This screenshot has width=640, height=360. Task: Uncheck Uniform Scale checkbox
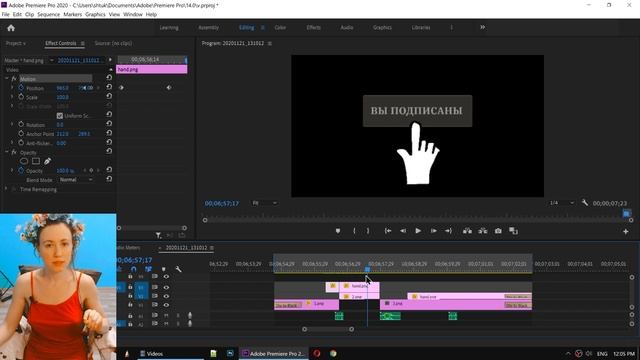[x=60, y=116]
